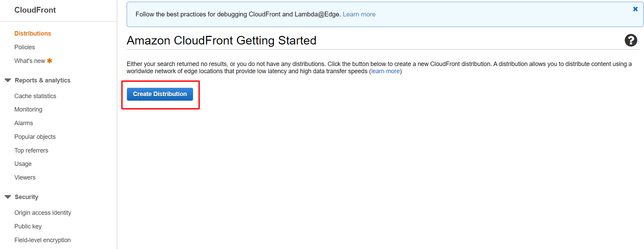This screenshot has height=249, width=644.
Task: Open the help question mark icon
Action: click(631, 40)
